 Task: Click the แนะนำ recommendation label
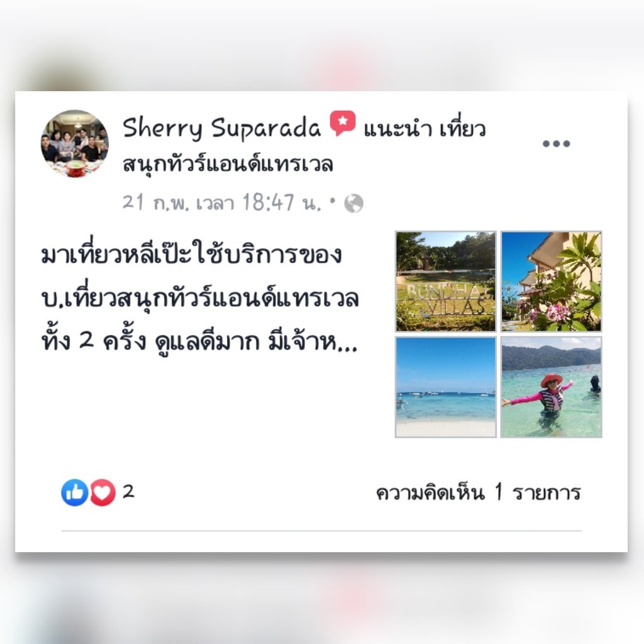tap(397, 128)
